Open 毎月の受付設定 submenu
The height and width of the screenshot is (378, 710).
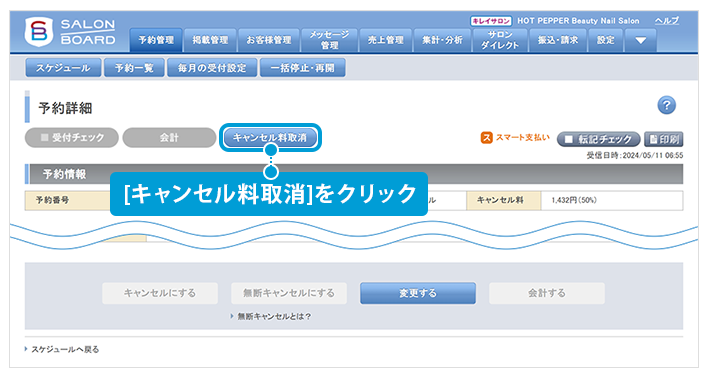point(212,68)
